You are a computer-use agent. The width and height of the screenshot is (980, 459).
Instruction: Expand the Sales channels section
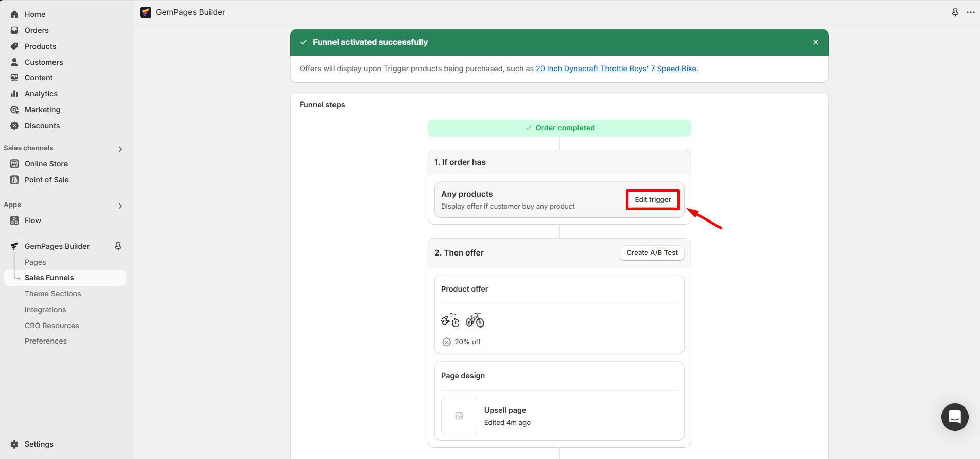(120, 149)
